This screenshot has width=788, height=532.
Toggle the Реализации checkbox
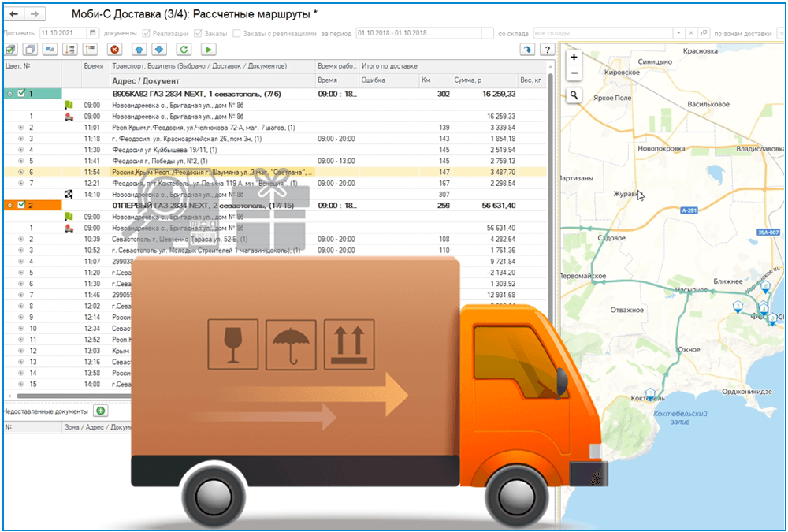(x=146, y=33)
